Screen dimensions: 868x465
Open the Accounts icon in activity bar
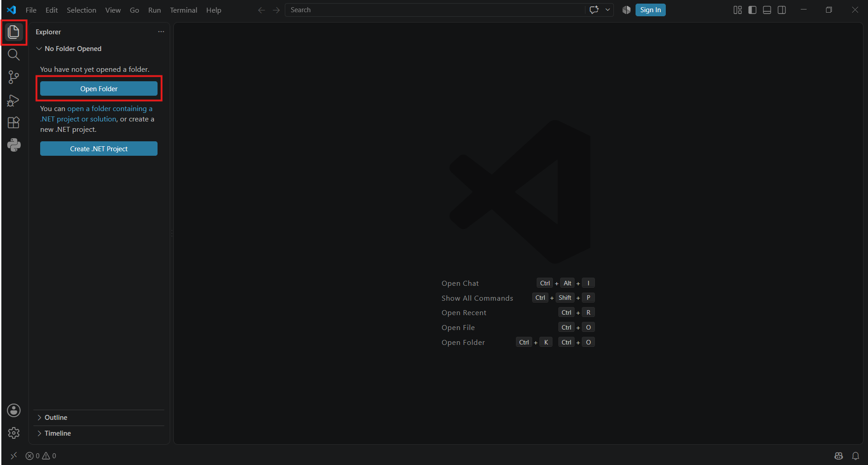click(x=14, y=410)
